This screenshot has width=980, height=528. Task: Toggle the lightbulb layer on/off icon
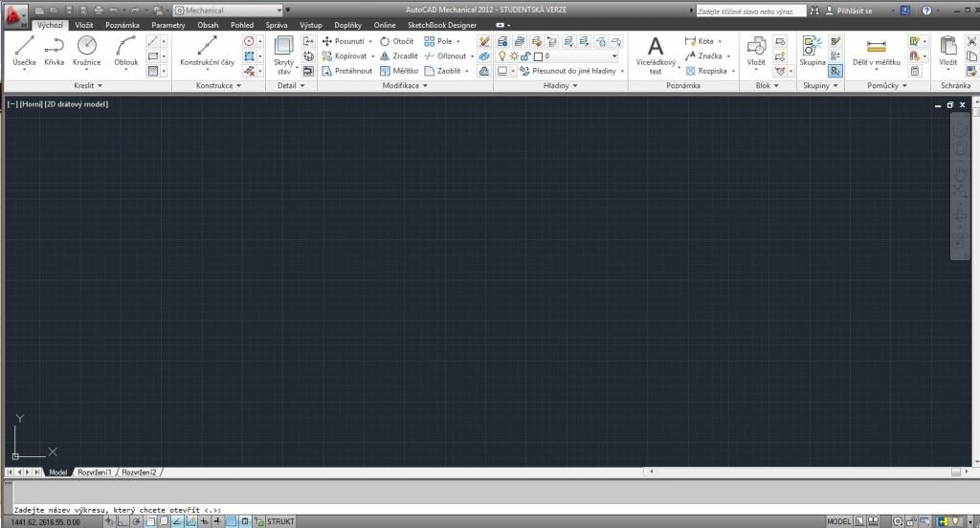pos(501,56)
